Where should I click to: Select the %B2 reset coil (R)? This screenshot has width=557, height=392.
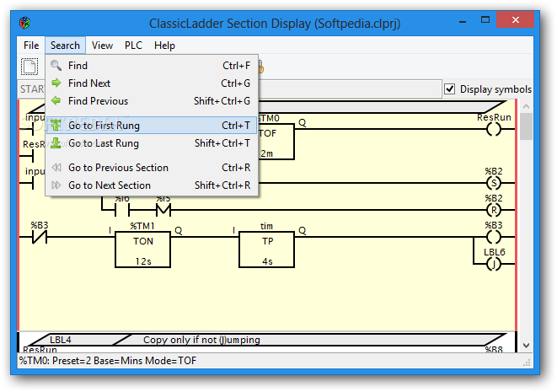click(494, 210)
